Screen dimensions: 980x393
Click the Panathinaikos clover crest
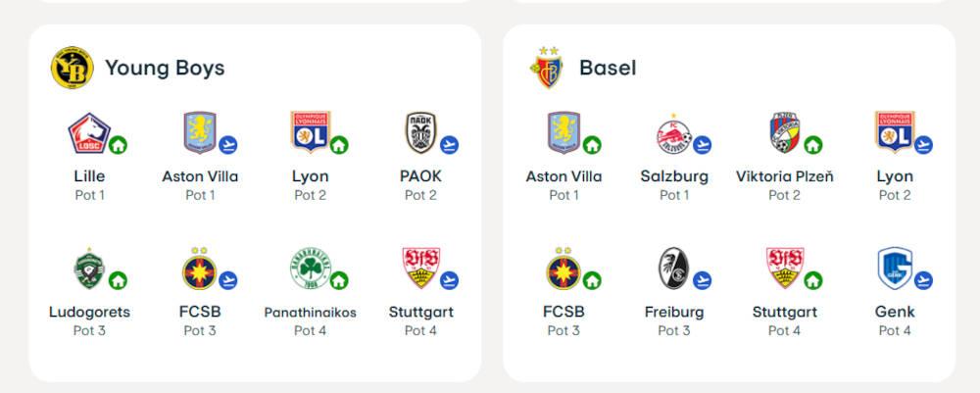click(x=310, y=268)
